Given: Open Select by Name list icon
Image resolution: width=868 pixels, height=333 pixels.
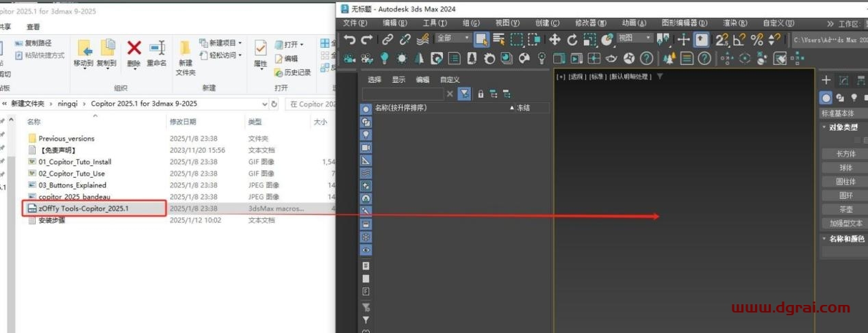Looking at the screenshot, I should tap(498, 39).
